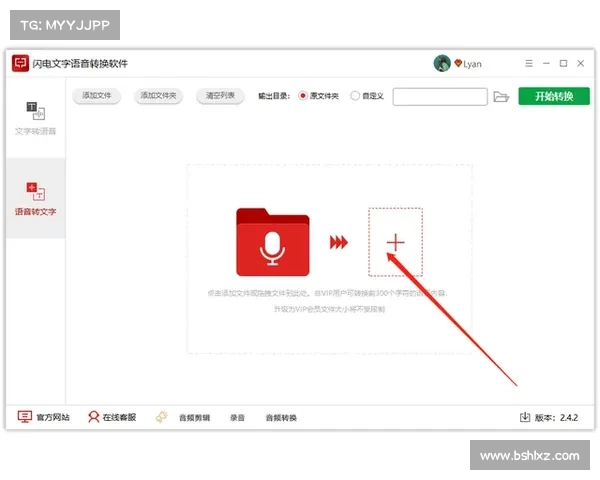Image resolution: width=600 pixels, height=480 pixels.
Task: Maximize the application window
Action: pos(564,63)
